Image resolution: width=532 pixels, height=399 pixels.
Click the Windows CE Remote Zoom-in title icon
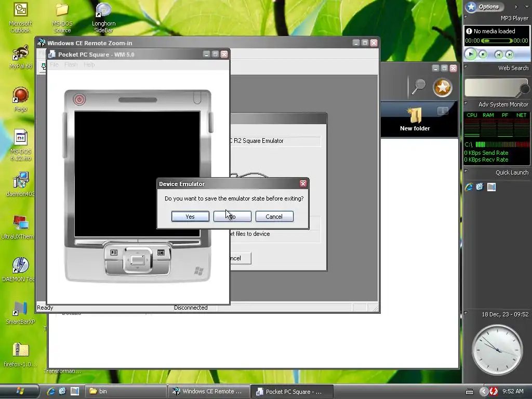coord(42,43)
